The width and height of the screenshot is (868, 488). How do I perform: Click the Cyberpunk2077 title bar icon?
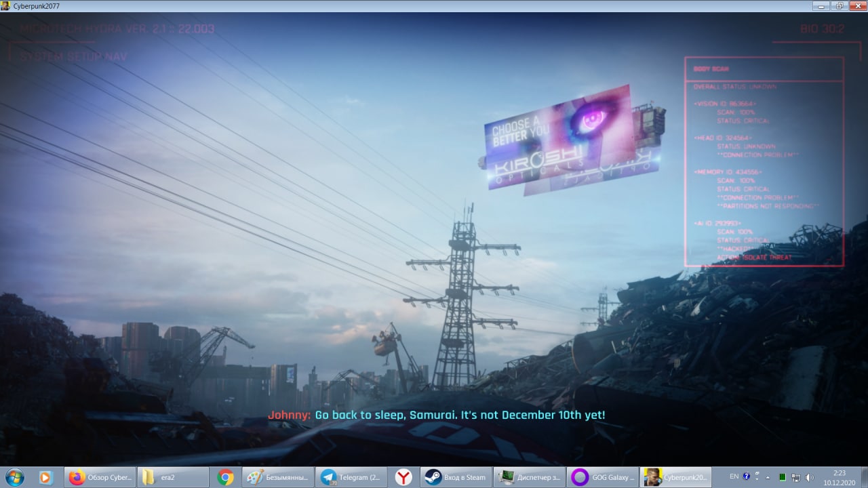tap(6, 5)
